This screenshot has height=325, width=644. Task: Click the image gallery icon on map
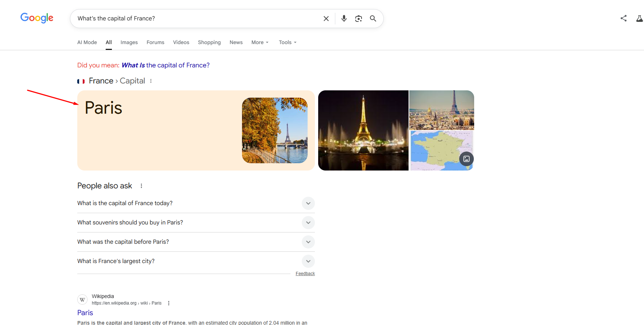pyautogui.click(x=466, y=159)
